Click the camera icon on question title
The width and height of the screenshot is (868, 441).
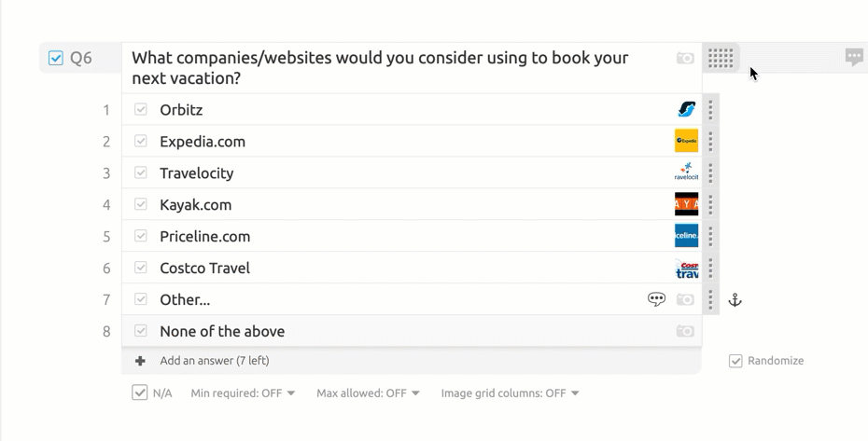[685, 58]
